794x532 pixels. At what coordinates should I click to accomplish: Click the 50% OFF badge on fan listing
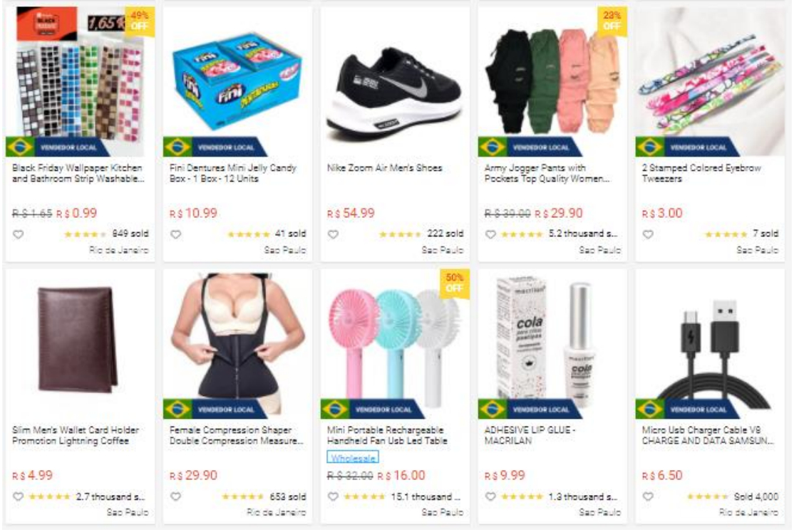(454, 283)
